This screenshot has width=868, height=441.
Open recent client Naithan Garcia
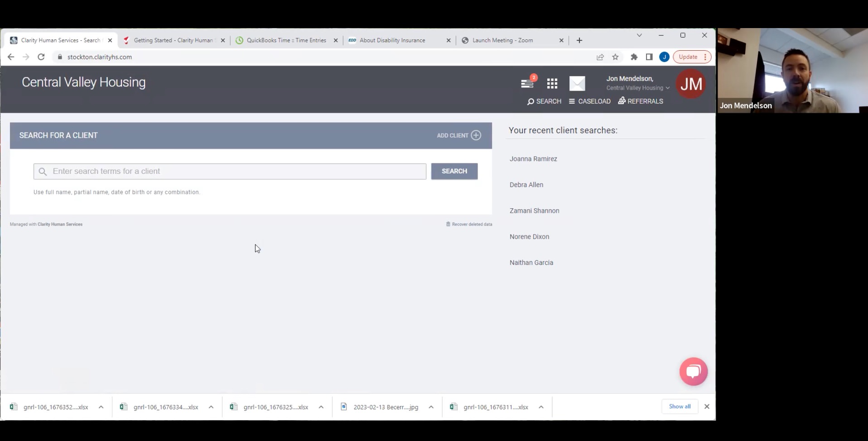531,263
